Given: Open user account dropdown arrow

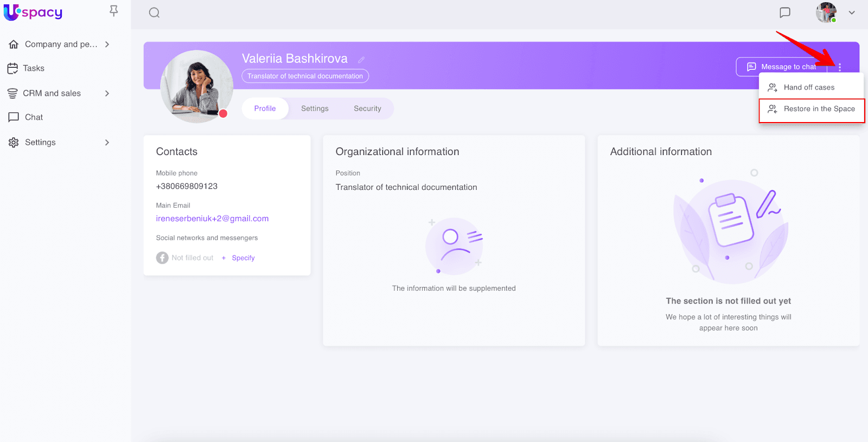Looking at the screenshot, I should point(852,12).
